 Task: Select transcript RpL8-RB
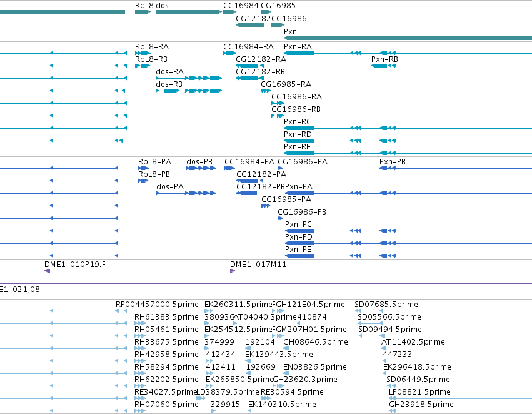pyautogui.click(x=151, y=59)
